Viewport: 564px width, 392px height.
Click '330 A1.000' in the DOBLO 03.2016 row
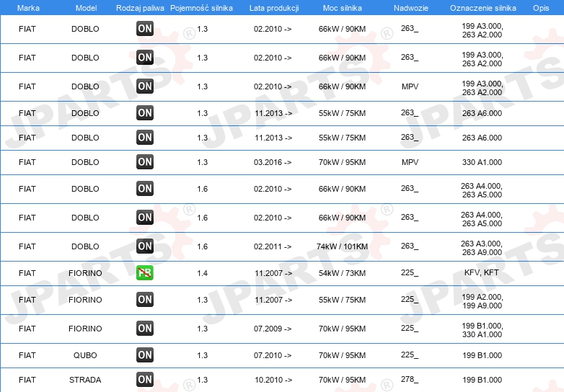pos(482,162)
